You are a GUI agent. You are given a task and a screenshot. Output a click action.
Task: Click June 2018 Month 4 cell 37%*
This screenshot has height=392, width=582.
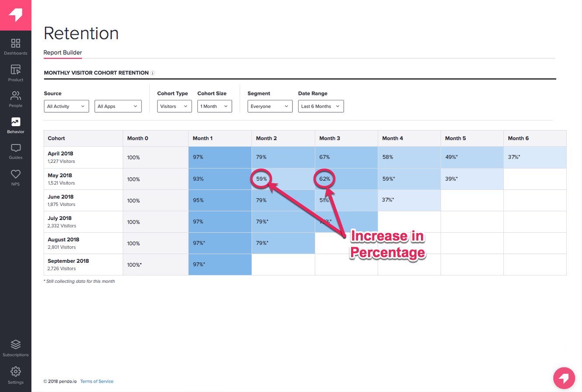409,200
